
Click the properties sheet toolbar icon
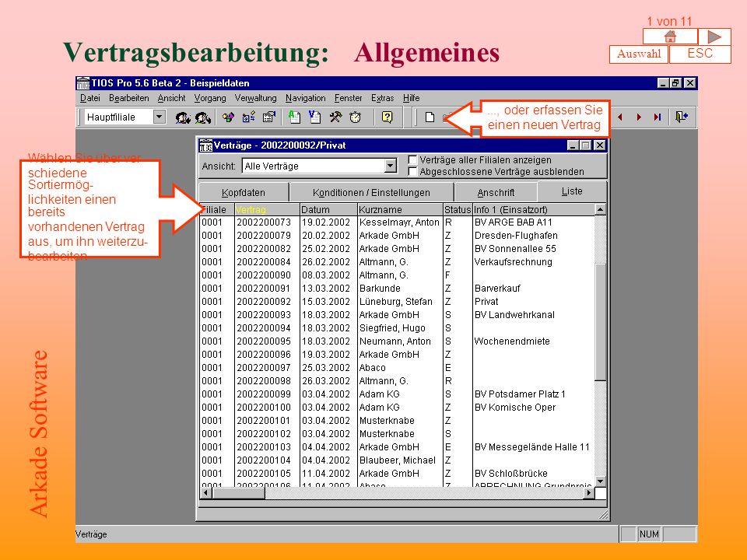click(269, 117)
